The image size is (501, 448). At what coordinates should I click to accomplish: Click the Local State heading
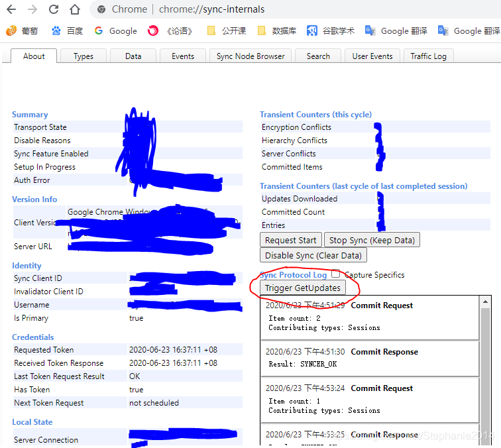[32, 421]
